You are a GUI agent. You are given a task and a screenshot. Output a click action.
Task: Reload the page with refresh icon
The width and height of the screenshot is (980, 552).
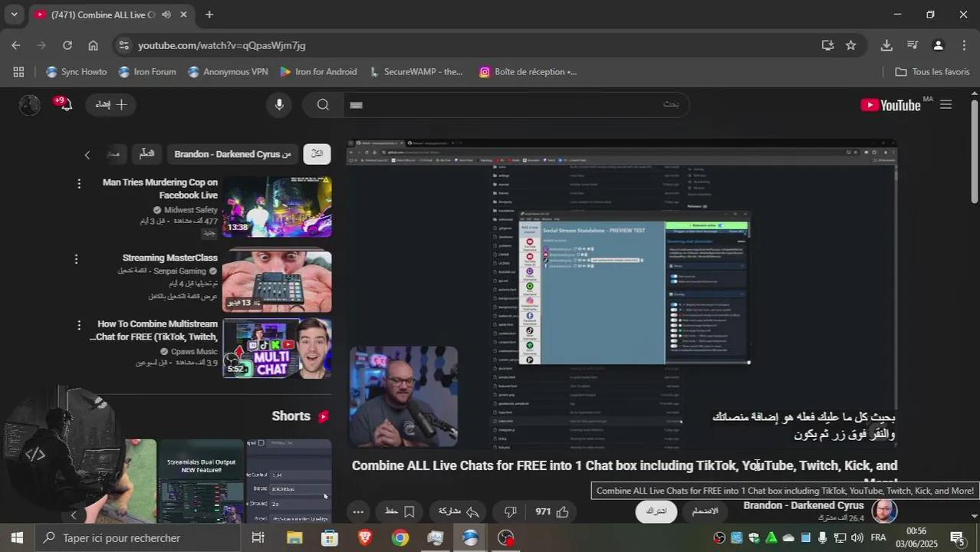(x=67, y=45)
